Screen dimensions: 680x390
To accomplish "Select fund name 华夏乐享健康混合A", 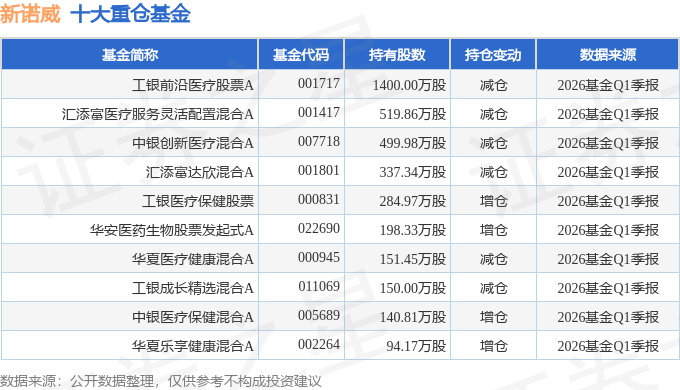I will [x=193, y=346].
